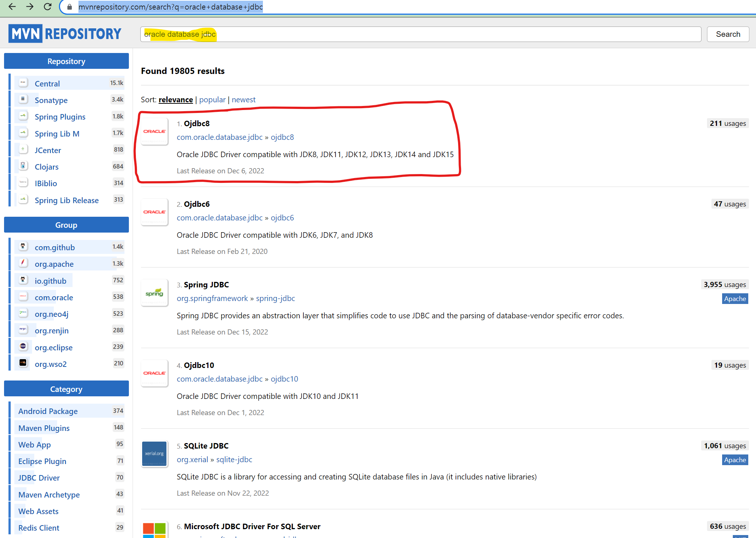Click the Apache license tag on Spring JDBC

pos(735,299)
